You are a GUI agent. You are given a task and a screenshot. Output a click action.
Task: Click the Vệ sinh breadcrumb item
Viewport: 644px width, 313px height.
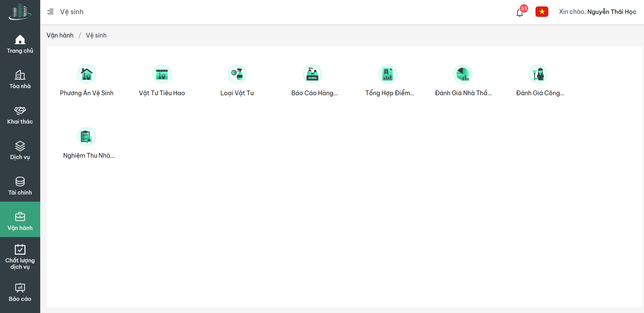(96, 35)
